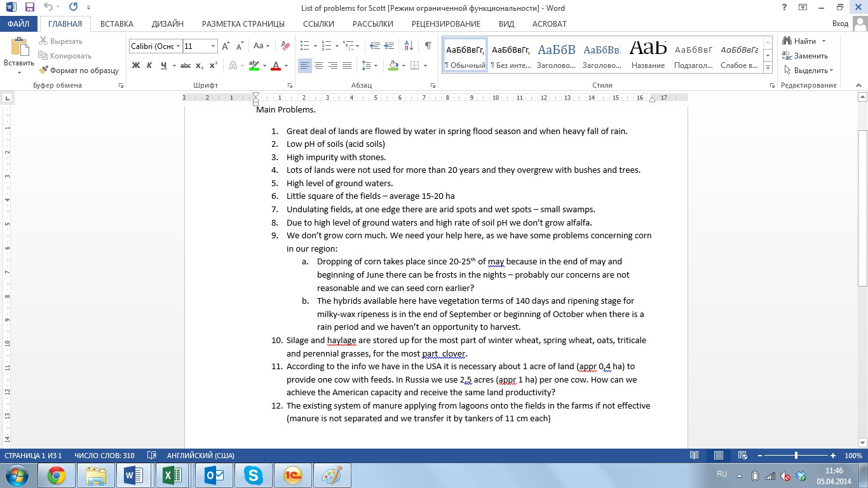Open the spelling proofing icon in the status bar

(x=152, y=456)
